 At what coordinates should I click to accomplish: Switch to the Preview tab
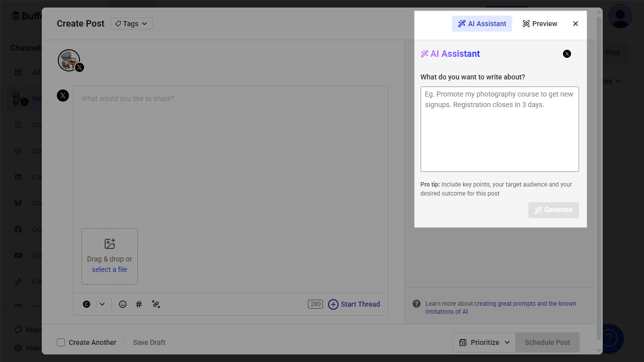pos(540,24)
